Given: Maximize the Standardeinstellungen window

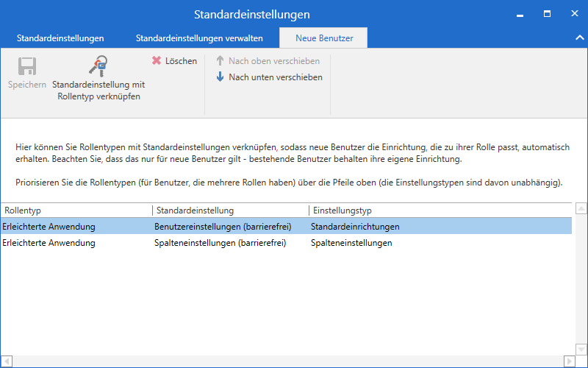Looking at the screenshot, I should [547, 15].
